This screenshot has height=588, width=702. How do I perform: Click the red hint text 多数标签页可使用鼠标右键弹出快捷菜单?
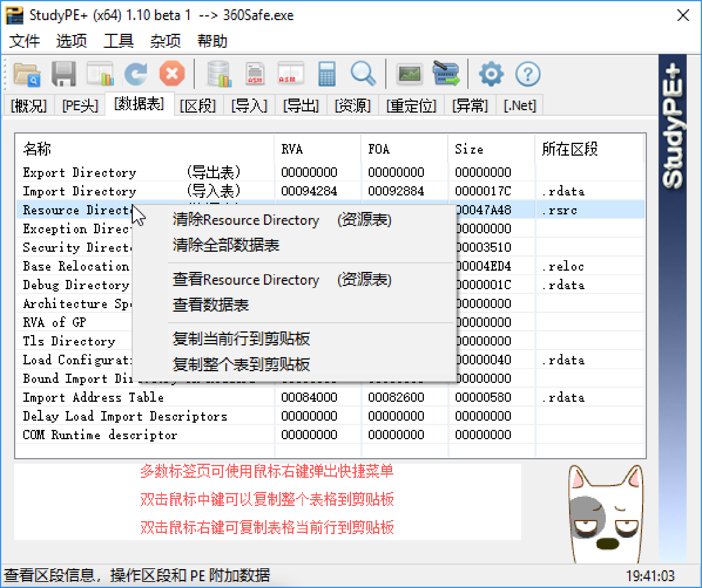(267, 471)
